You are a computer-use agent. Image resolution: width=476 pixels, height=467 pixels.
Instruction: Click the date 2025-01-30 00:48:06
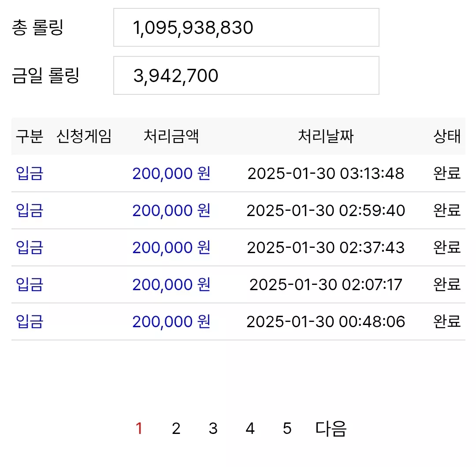tap(326, 321)
